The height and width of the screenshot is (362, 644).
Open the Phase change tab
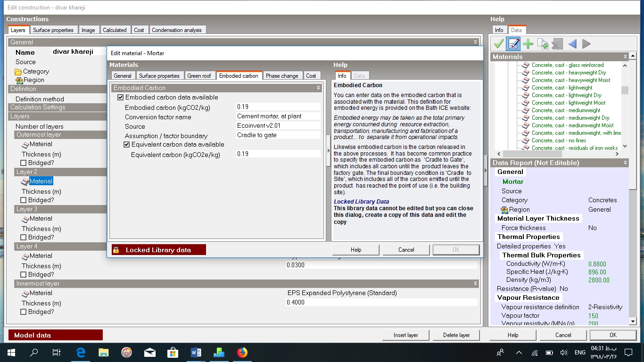click(282, 75)
